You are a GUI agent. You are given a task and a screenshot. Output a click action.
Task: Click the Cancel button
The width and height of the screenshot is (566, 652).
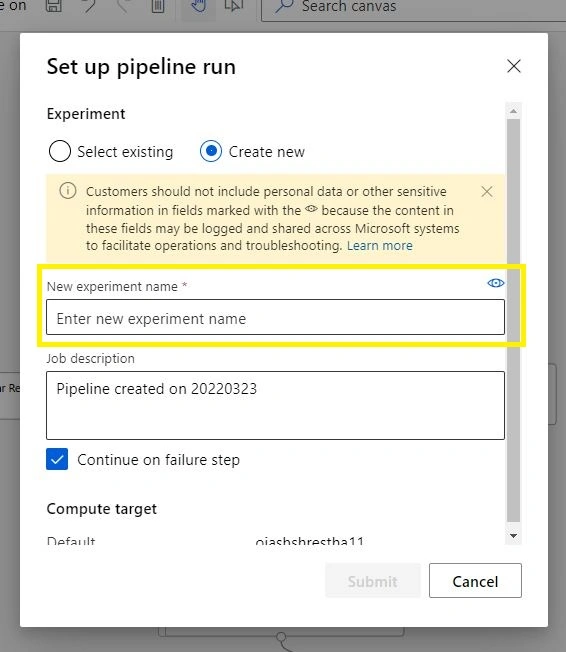click(475, 581)
